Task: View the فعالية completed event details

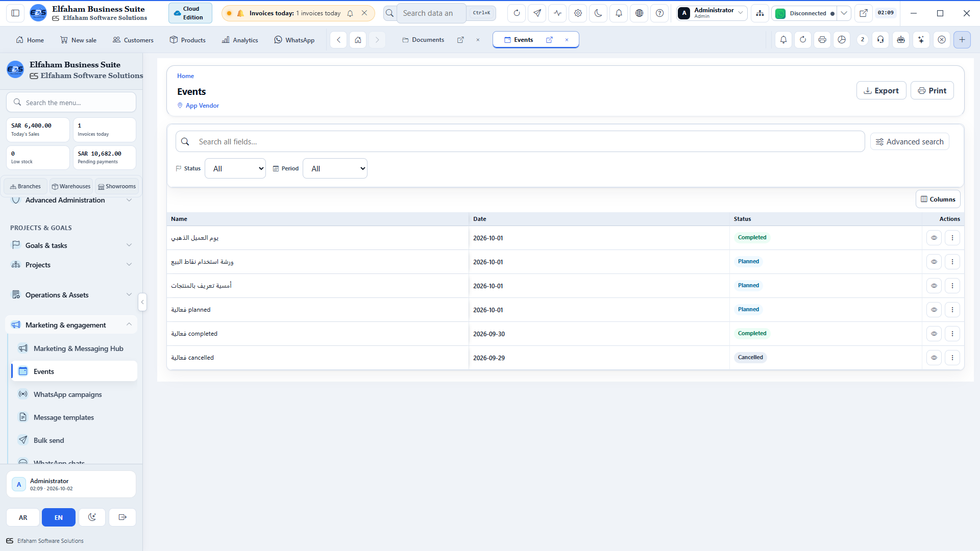Action: [x=934, y=334]
